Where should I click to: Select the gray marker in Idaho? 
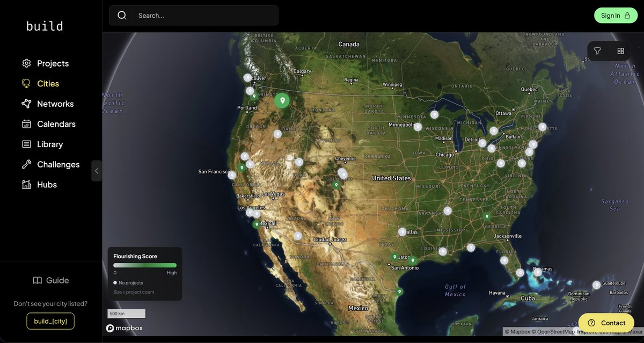pos(277,134)
